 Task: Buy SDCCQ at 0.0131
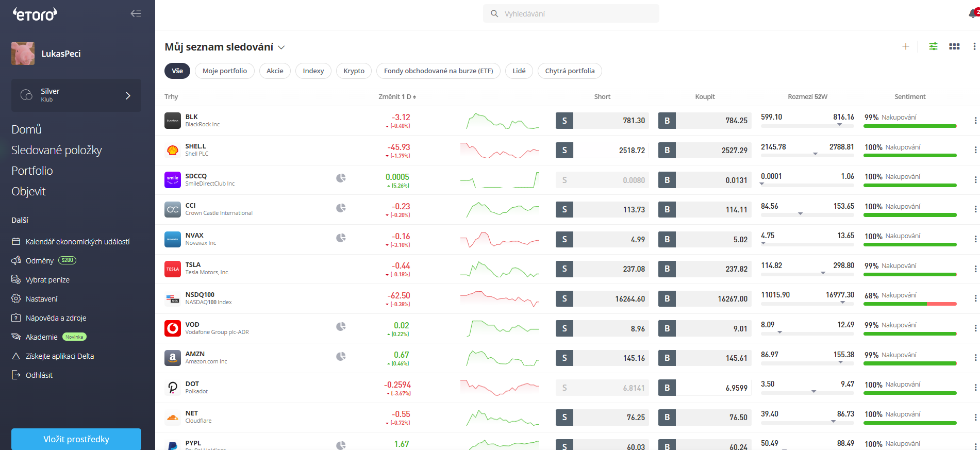tap(705, 180)
